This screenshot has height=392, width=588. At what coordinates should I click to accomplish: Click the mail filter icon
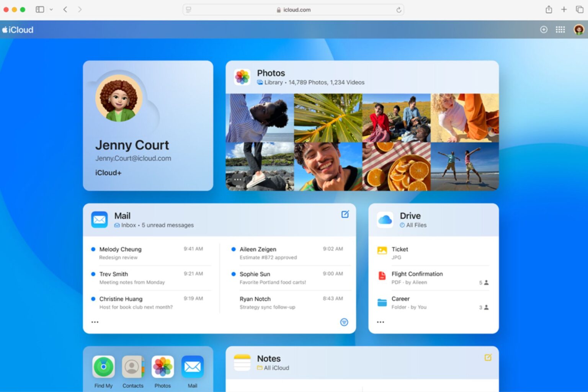tap(344, 322)
